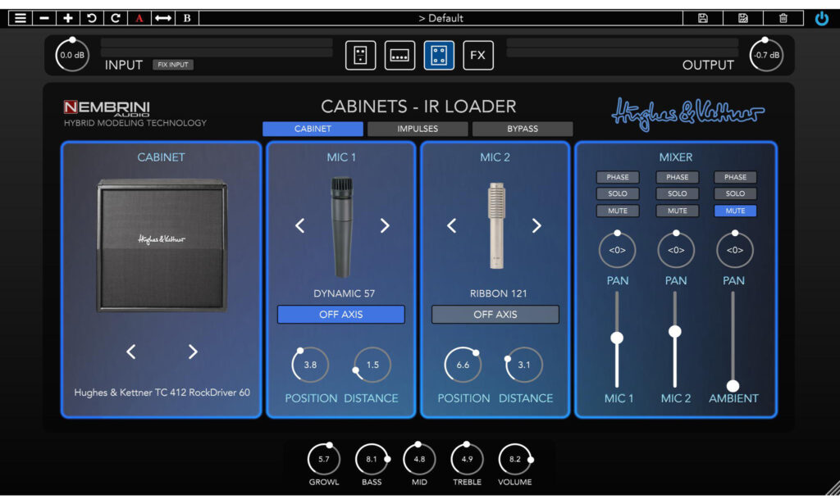
Task: Click MIC 1 POSITION knob showing 3.8
Action: 310,365
